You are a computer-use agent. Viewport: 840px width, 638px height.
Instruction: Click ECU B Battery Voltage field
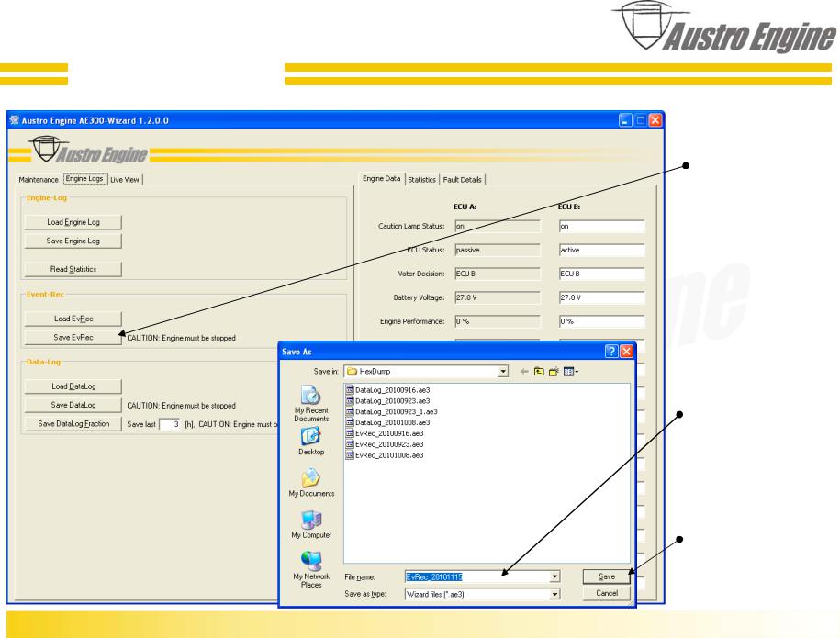601,297
